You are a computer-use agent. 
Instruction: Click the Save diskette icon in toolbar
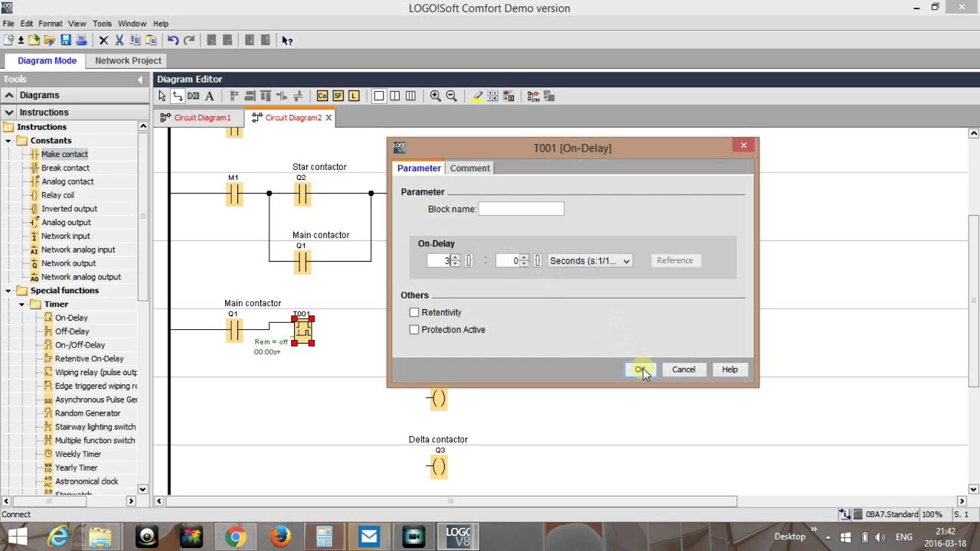pos(66,40)
